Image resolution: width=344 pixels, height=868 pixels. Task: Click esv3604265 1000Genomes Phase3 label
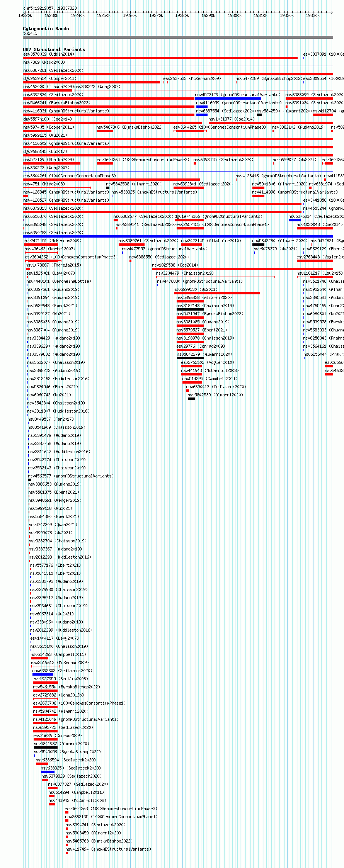click(x=220, y=127)
